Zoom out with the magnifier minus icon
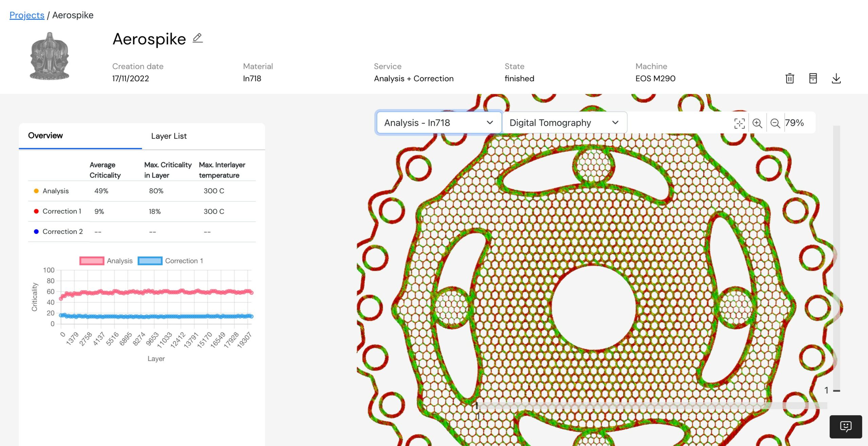868x446 pixels. coord(775,123)
